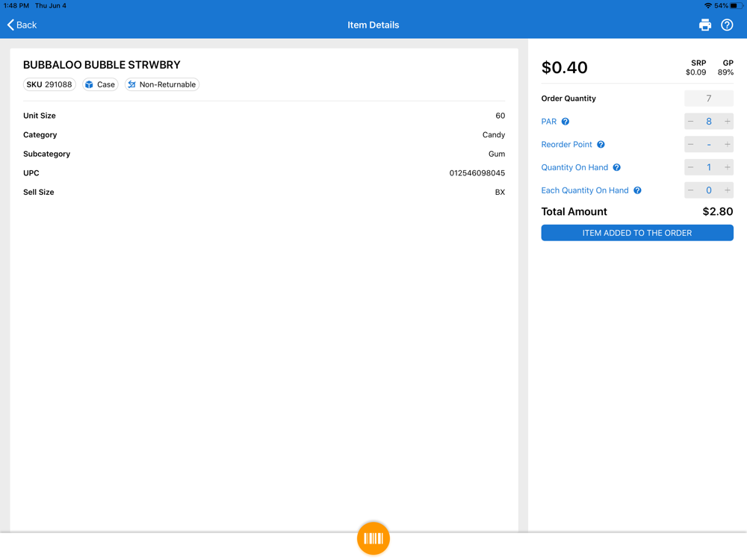The width and height of the screenshot is (747, 560).
Task: Select the UPC number 012546098045
Action: [477, 173]
